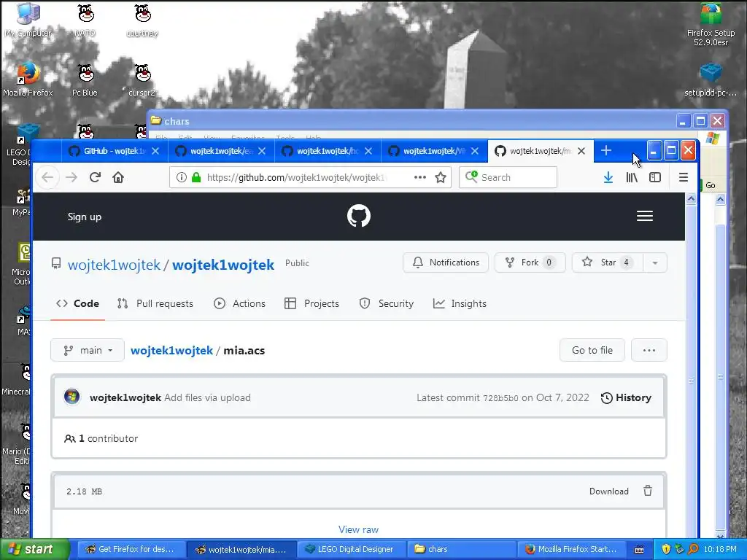Switch to Get Firefox for desktop taskbar button

click(131, 550)
